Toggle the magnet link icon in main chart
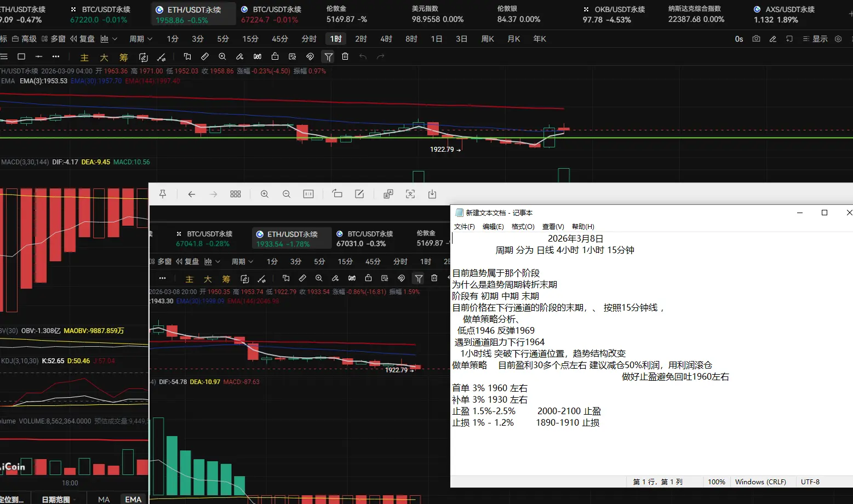The width and height of the screenshot is (853, 504). pos(310,56)
